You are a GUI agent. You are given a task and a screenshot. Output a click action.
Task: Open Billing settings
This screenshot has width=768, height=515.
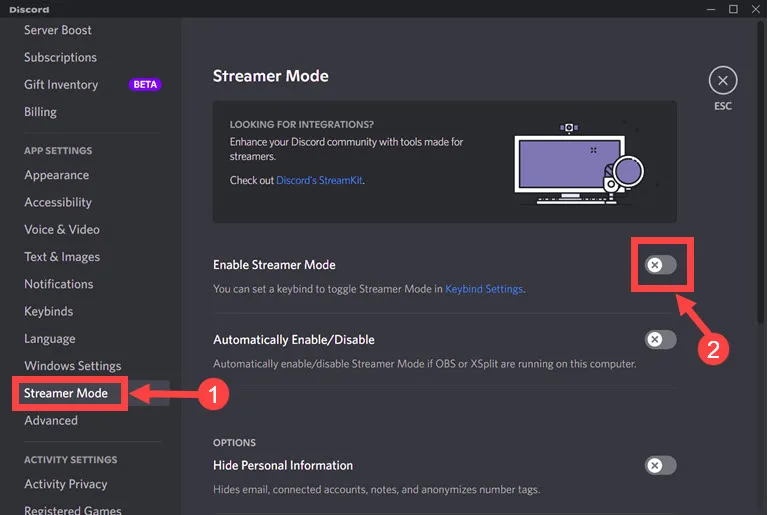click(40, 112)
